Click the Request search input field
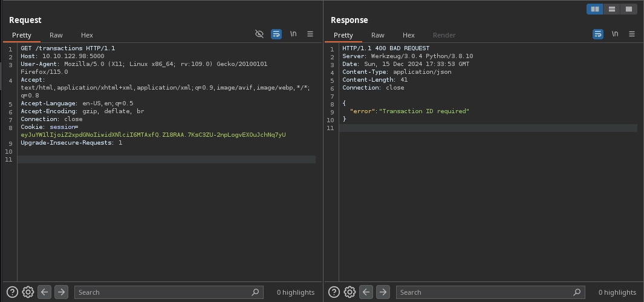Image resolution: width=644 pixels, height=302 pixels. tap(163, 292)
